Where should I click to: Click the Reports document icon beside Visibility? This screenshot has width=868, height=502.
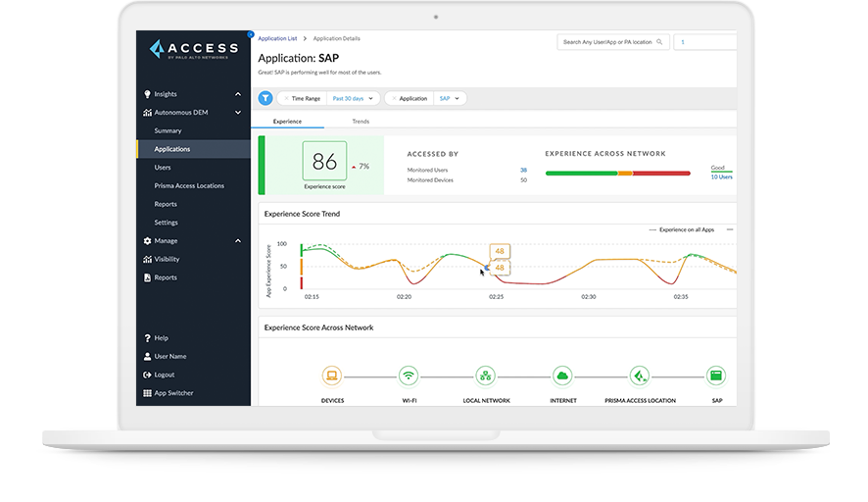tap(147, 277)
